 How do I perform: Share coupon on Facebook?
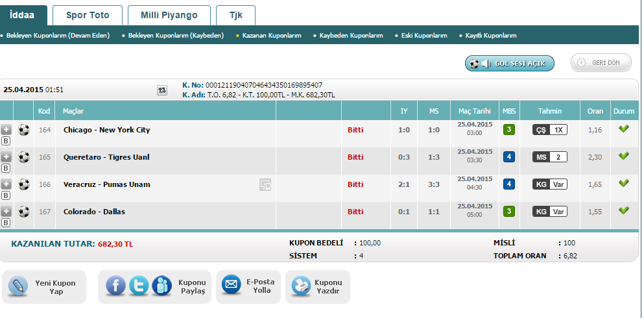coord(116,286)
